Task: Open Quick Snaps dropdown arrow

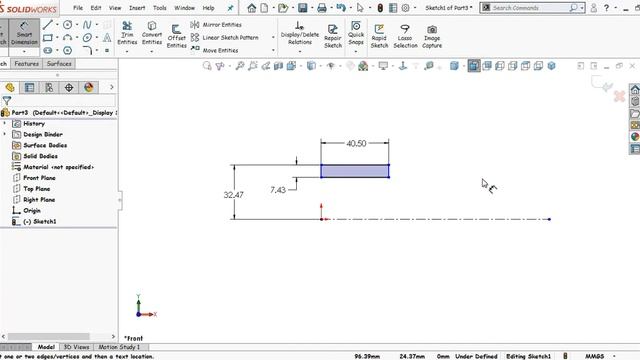Action: pos(356,51)
